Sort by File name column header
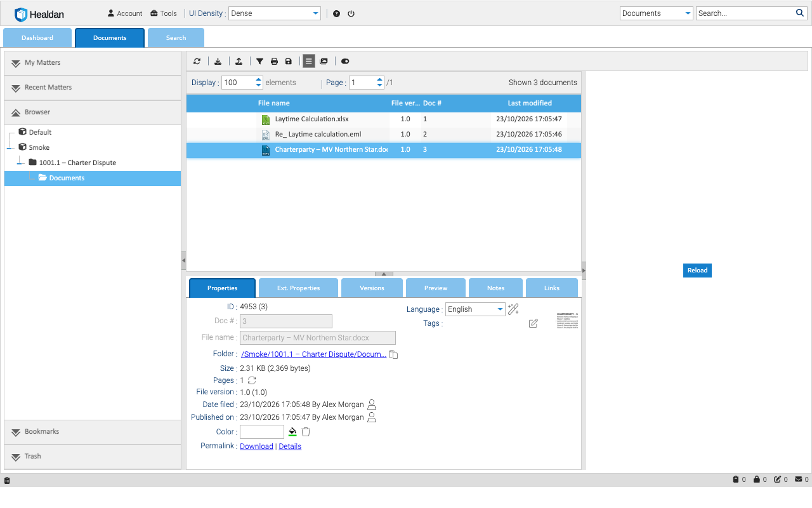Viewport: 812px width, 508px height. pos(274,103)
